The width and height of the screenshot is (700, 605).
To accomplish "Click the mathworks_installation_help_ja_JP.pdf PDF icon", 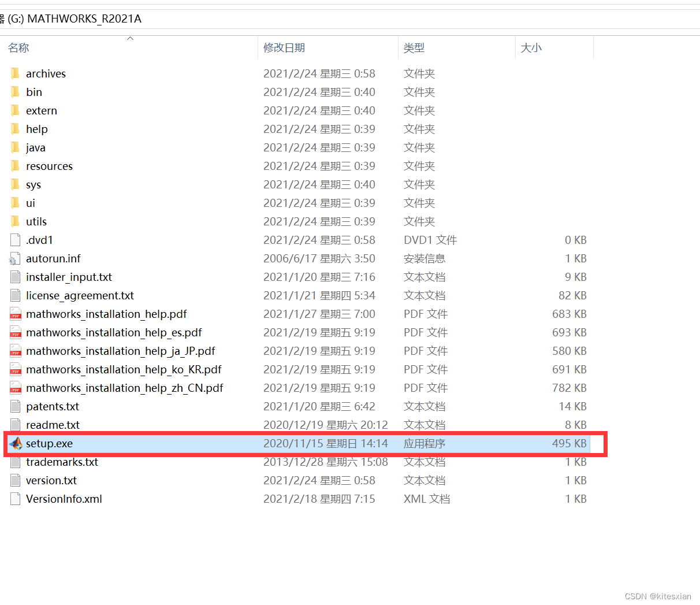I will pos(16,351).
